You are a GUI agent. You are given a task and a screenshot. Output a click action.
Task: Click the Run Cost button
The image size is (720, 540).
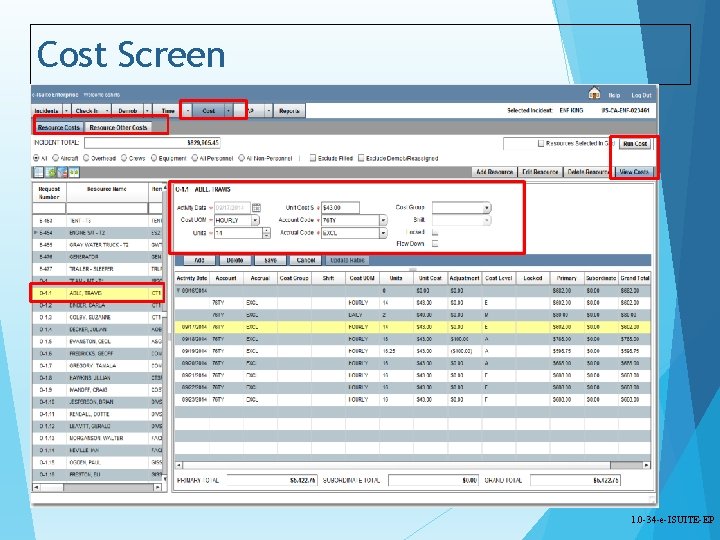[635, 144]
